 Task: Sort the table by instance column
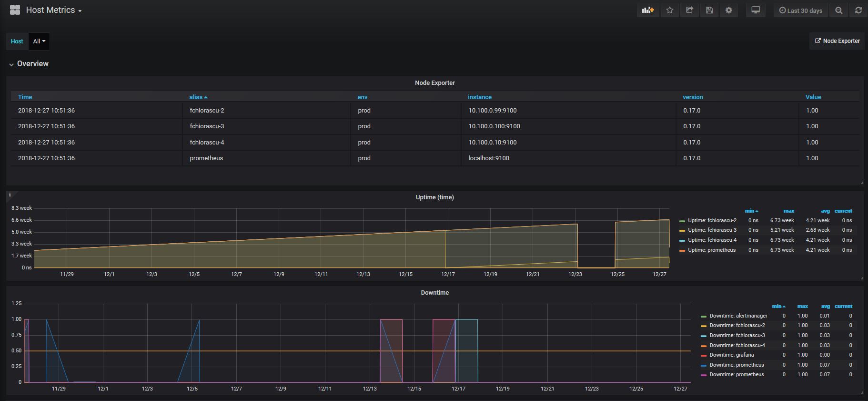tap(479, 97)
